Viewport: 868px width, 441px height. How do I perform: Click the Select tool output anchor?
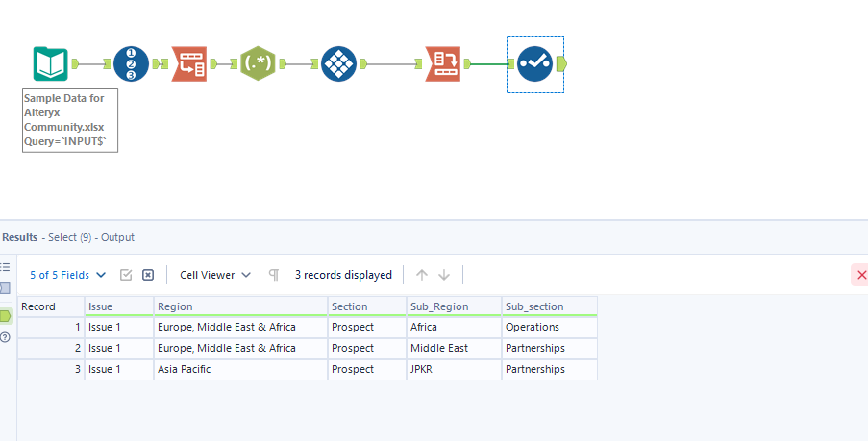point(561,64)
